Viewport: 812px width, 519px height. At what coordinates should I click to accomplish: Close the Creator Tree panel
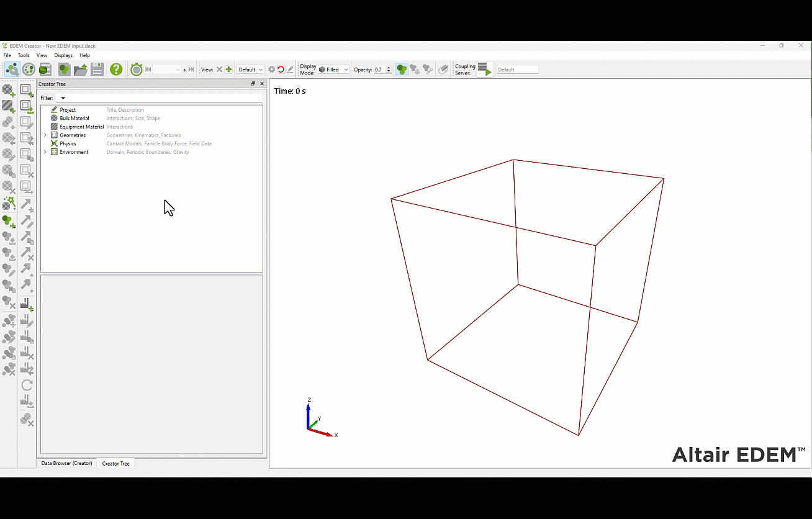click(x=261, y=84)
